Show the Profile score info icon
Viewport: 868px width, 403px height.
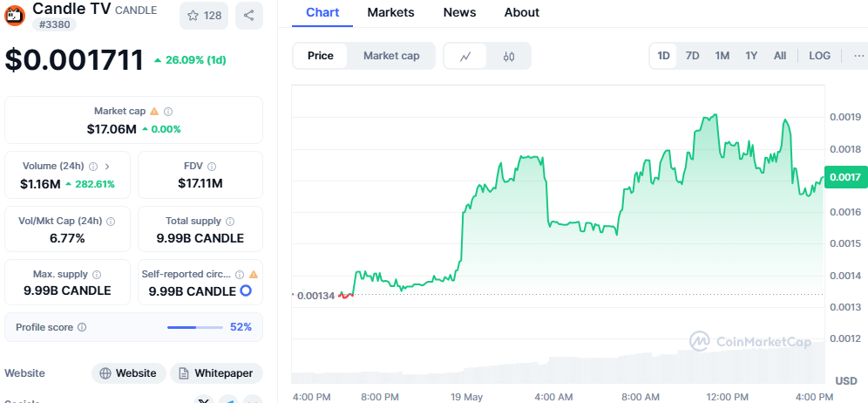coord(82,328)
